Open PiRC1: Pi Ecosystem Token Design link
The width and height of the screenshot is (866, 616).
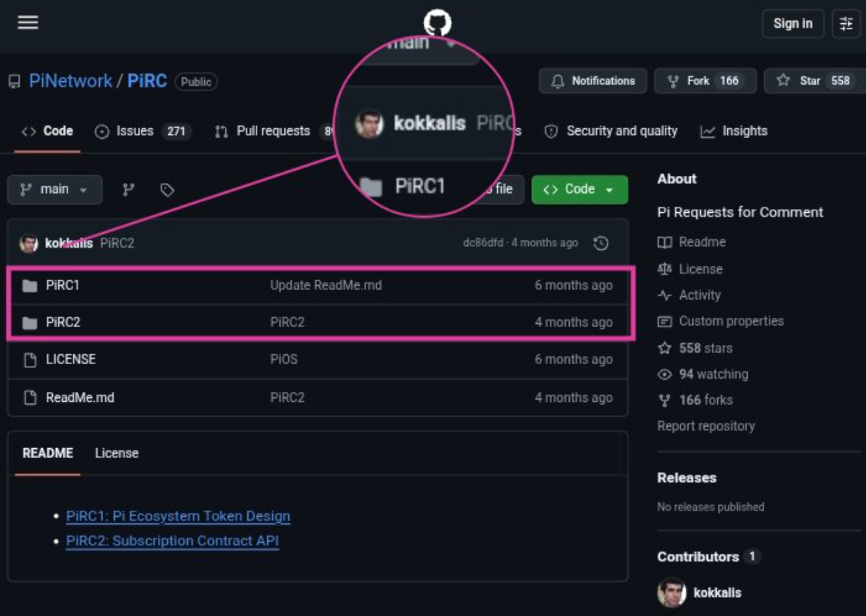click(178, 516)
